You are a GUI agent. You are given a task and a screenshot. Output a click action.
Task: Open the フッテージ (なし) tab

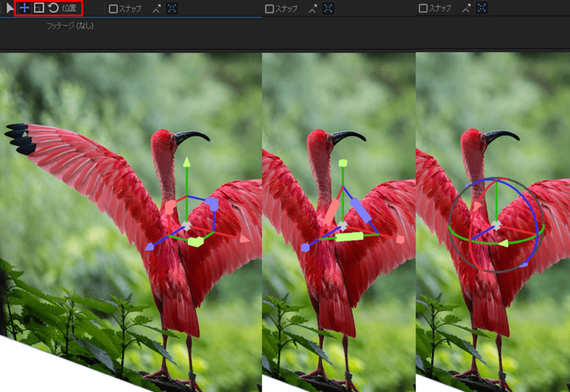click(70, 26)
